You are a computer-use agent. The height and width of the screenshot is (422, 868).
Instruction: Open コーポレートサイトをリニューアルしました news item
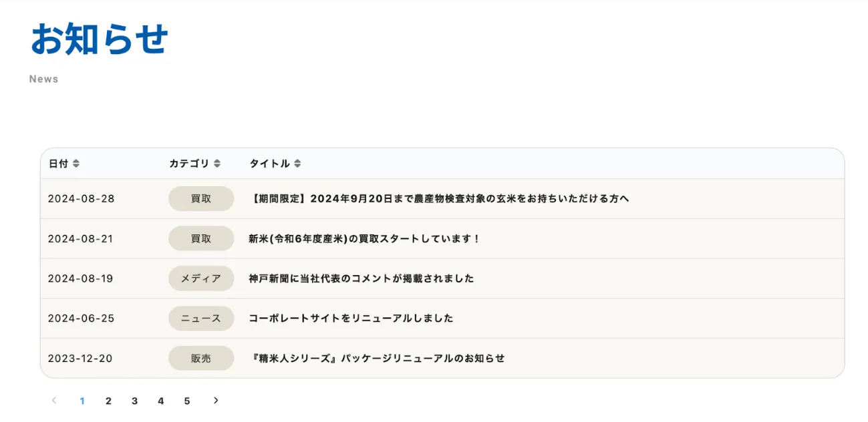351,319
